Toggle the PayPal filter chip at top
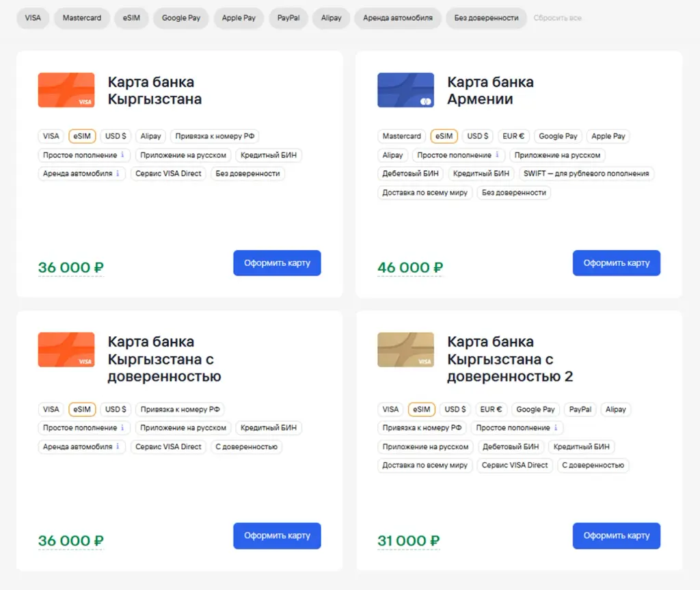This screenshot has width=700, height=590. point(288,18)
